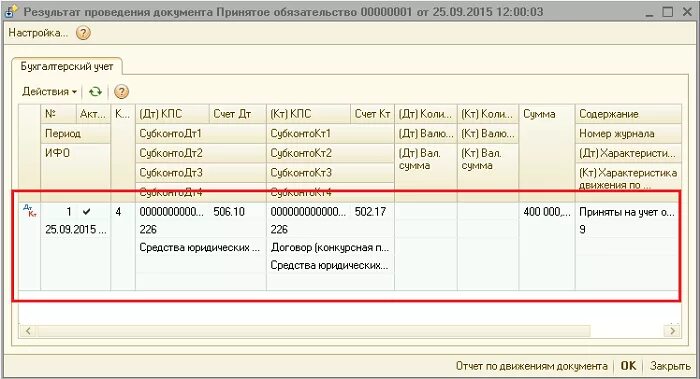Select the journal number cell 9

627,229
